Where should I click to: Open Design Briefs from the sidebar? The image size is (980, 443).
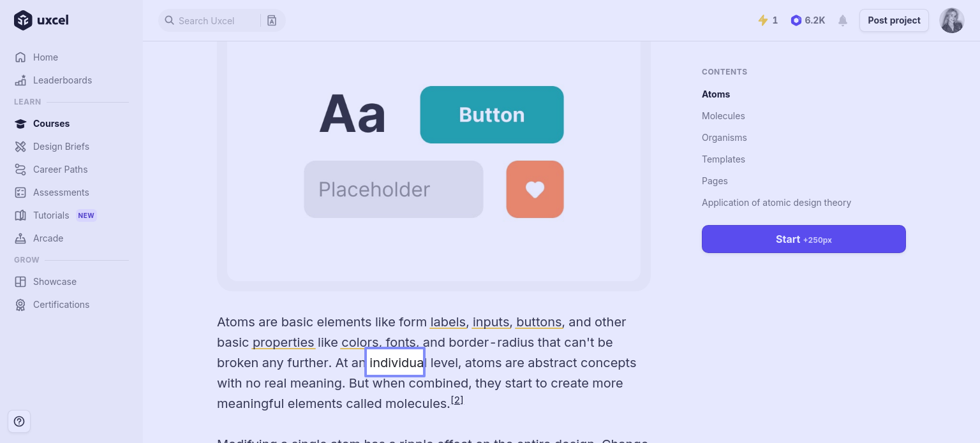61,147
